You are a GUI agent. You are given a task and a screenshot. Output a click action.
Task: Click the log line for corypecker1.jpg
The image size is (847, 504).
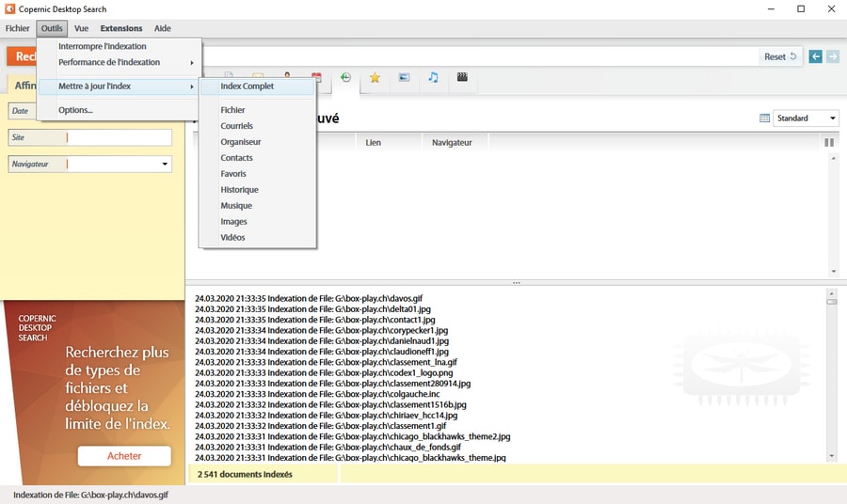tap(322, 330)
